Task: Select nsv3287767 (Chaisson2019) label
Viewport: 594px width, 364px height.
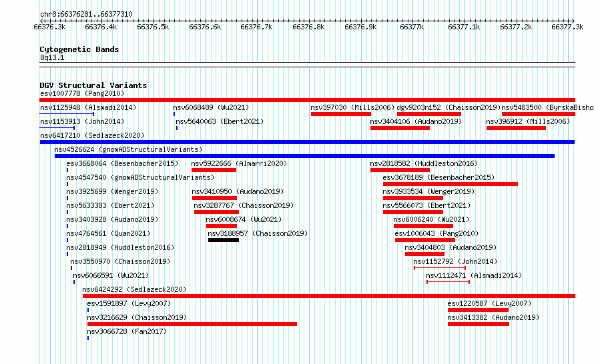Action: click(x=244, y=205)
